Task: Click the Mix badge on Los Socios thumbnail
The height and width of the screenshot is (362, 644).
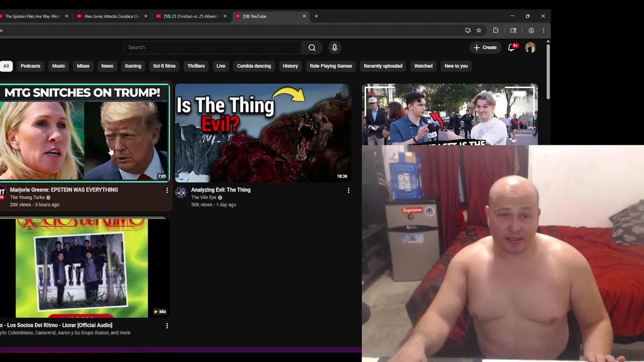Action: pos(160,312)
